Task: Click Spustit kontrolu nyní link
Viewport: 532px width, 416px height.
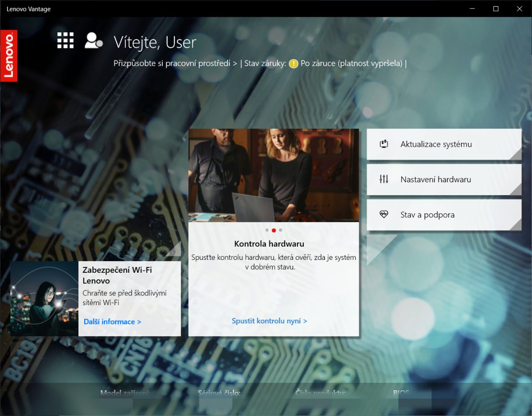Action: [x=269, y=321]
